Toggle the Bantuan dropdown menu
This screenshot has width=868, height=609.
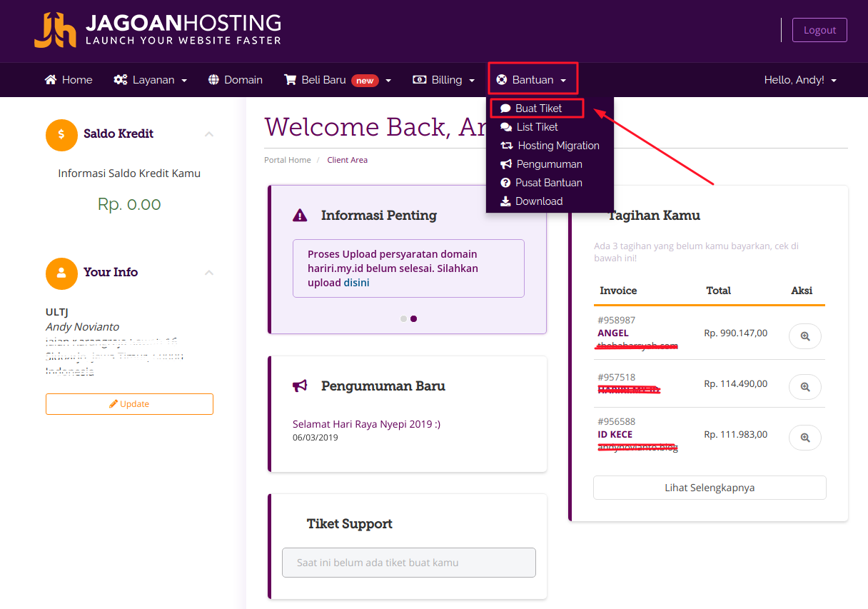tap(533, 80)
